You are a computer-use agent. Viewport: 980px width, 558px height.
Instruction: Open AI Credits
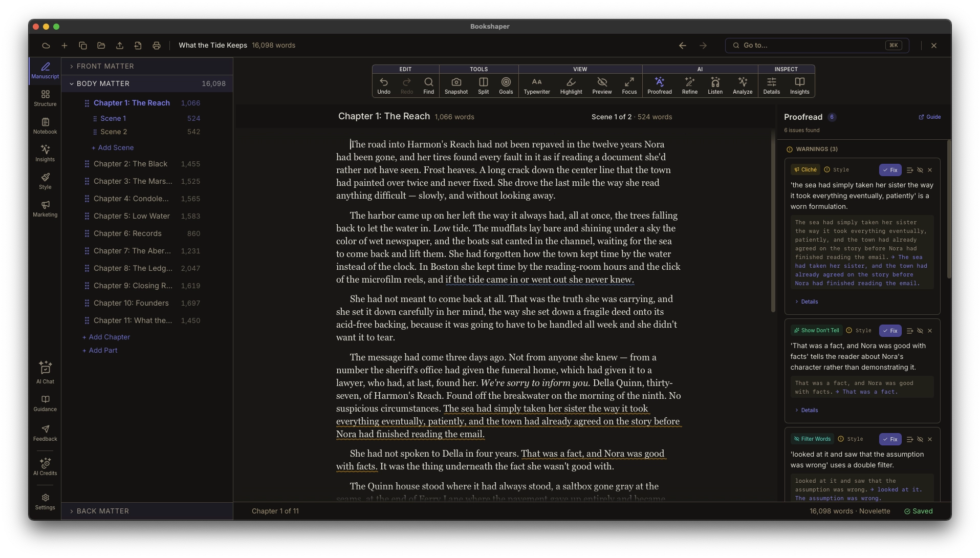45,467
